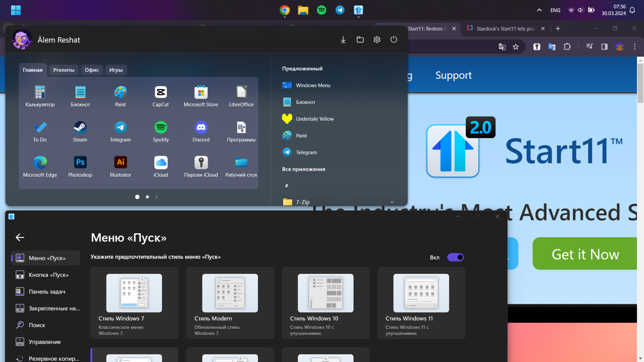Launch Microsoft Edge
The image size is (644, 362).
tap(40, 167)
